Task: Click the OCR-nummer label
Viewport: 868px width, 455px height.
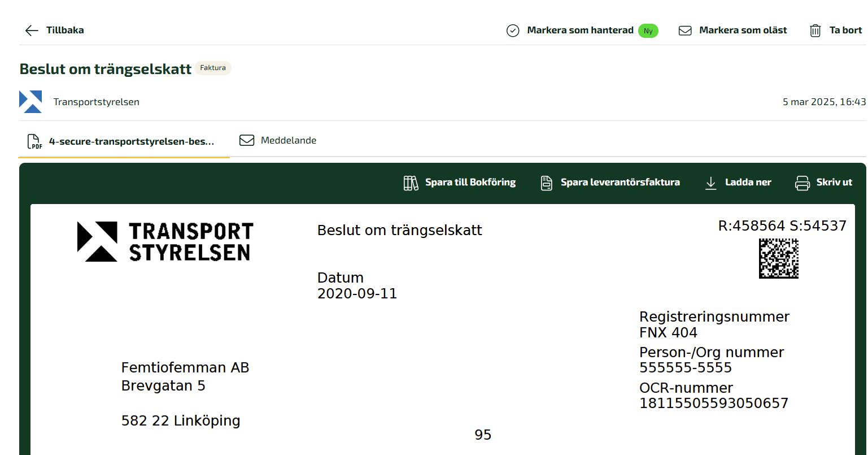Action: [686, 388]
